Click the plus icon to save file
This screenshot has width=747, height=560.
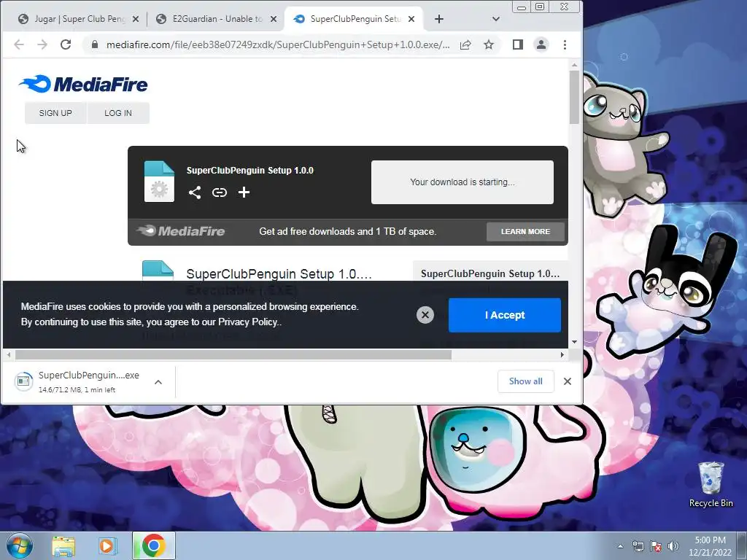(244, 192)
